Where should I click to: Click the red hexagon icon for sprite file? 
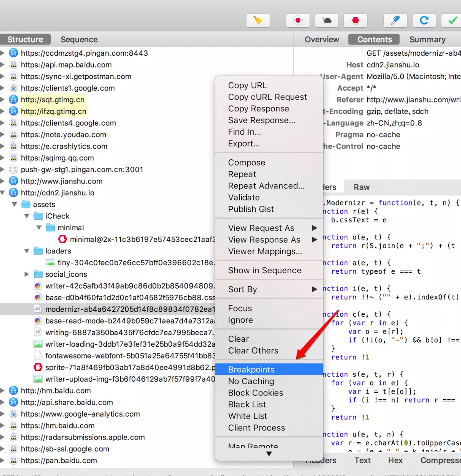coord(38,367)
